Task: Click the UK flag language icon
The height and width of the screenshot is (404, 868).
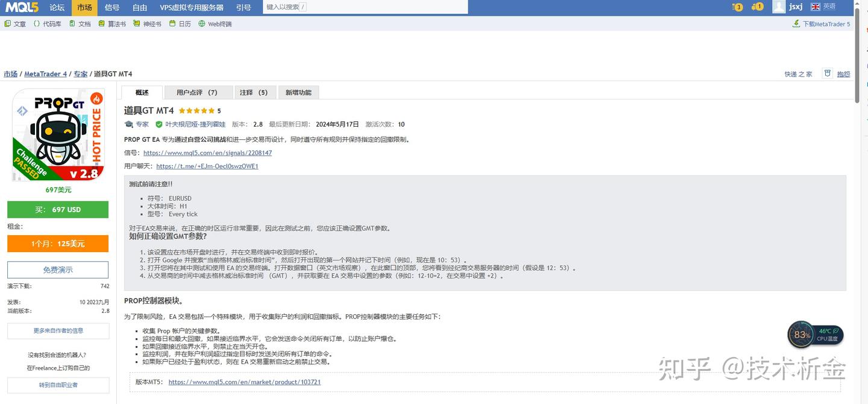Action: point(816,7)
